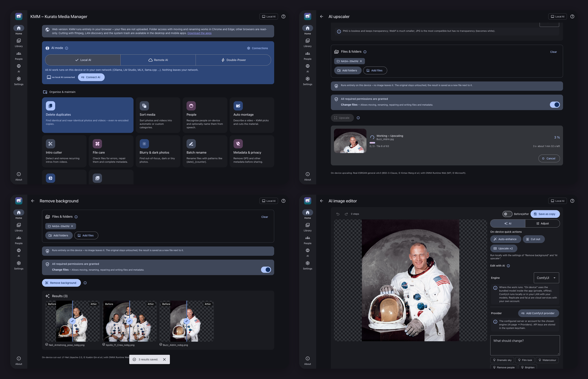Toggle Change files permission in the AI upscaler
The width and height of the screenshot is (588, 379).
555,105
